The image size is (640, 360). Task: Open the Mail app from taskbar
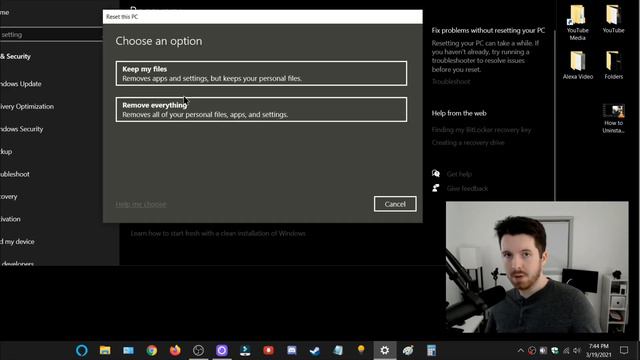128,350
